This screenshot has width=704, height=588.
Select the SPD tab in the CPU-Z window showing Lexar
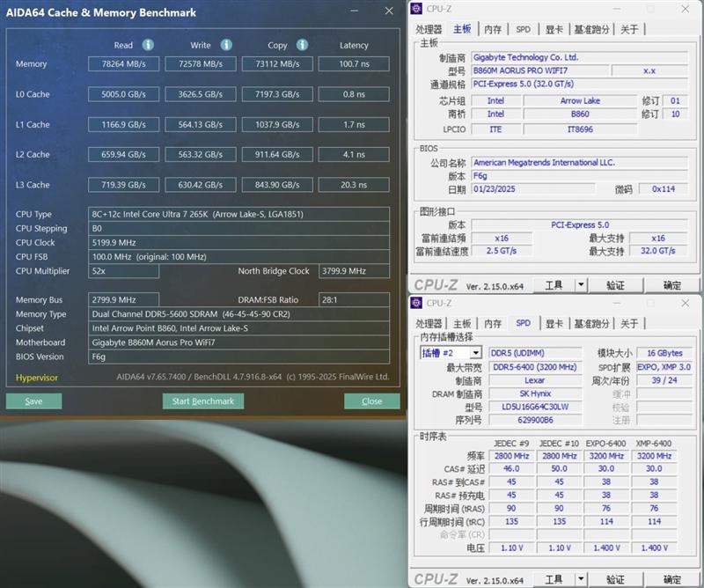tap(523, 323)
